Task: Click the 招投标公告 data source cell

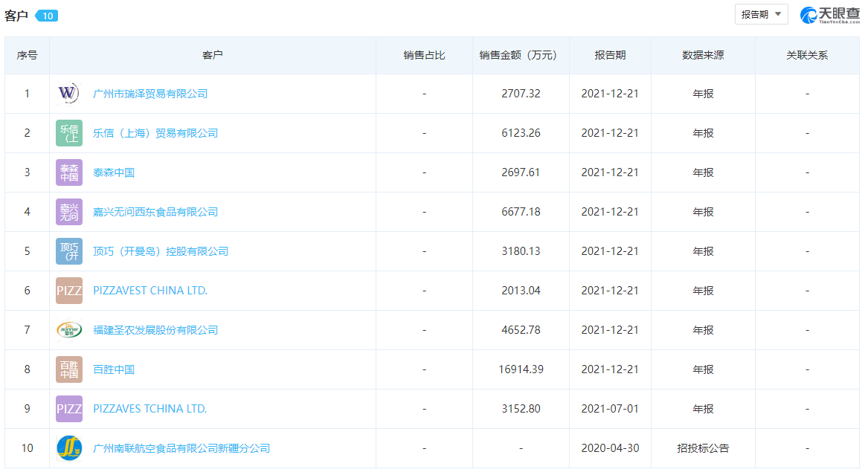Action: (x=703, y=448)
